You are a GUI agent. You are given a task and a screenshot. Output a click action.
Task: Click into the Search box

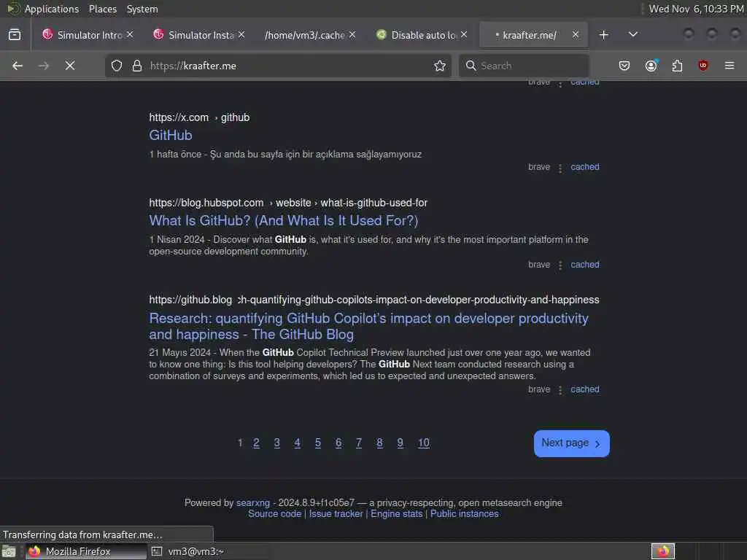tap(524, 66)
